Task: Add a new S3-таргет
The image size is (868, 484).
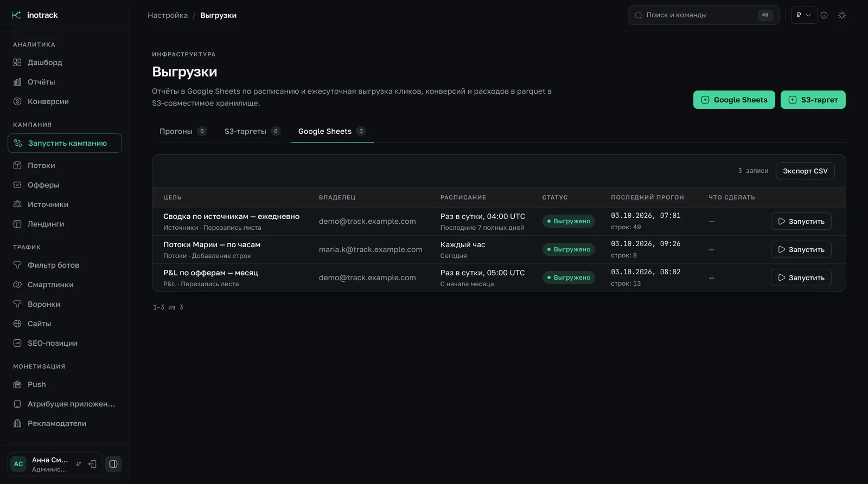Action: (813, 100)
